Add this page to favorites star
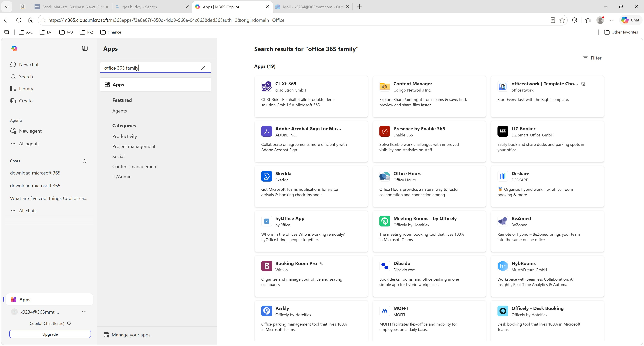Viewport: 644px width, 346px height. tap(562, 20)
